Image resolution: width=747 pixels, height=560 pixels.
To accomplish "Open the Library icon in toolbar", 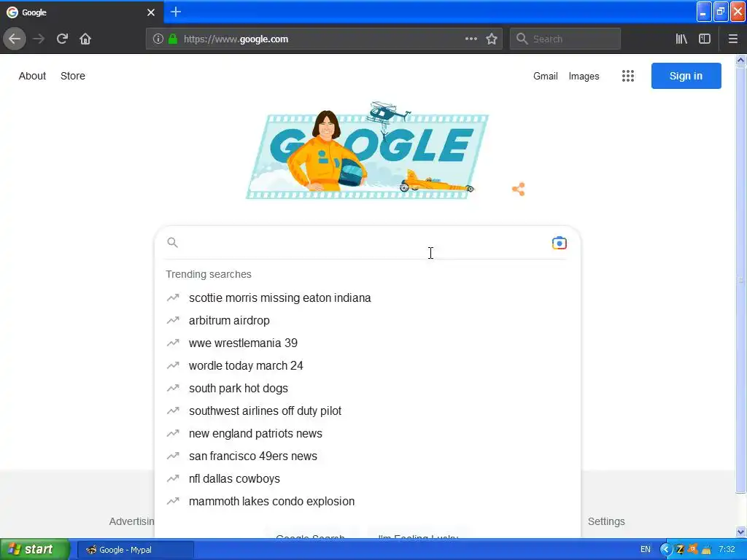I will 681,39.
